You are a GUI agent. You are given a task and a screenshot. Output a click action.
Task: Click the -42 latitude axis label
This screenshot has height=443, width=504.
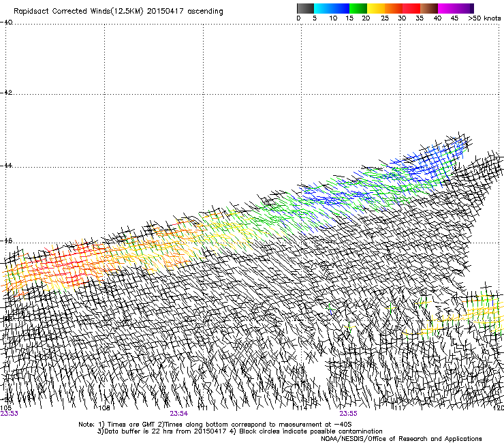click(6, 92)
